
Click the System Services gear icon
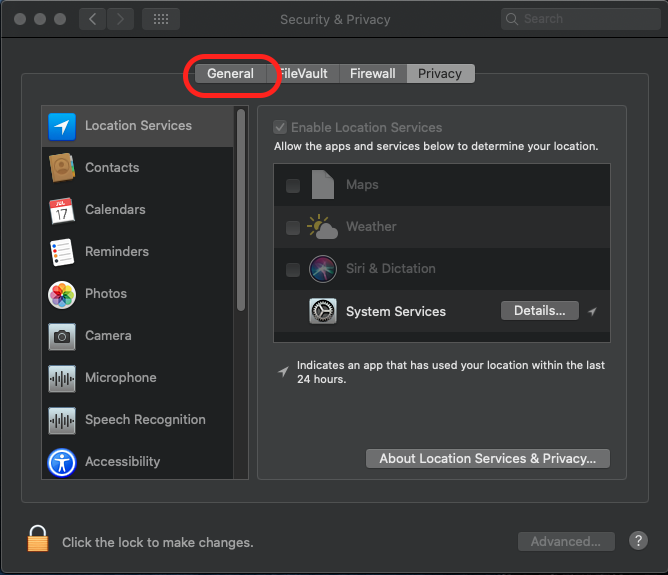pyautogui.click(x=322, y=311)
